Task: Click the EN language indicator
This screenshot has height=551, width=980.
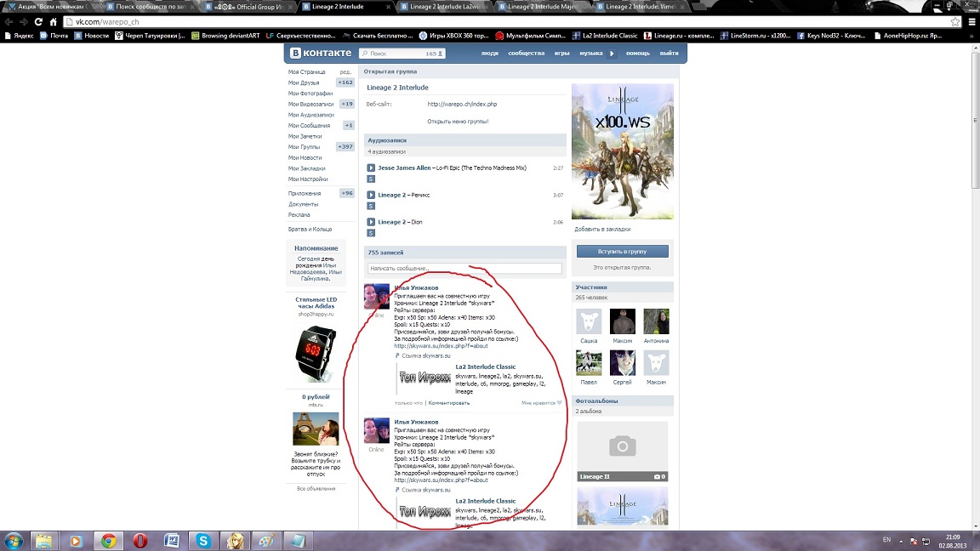Action: click(x=886, y=540)
